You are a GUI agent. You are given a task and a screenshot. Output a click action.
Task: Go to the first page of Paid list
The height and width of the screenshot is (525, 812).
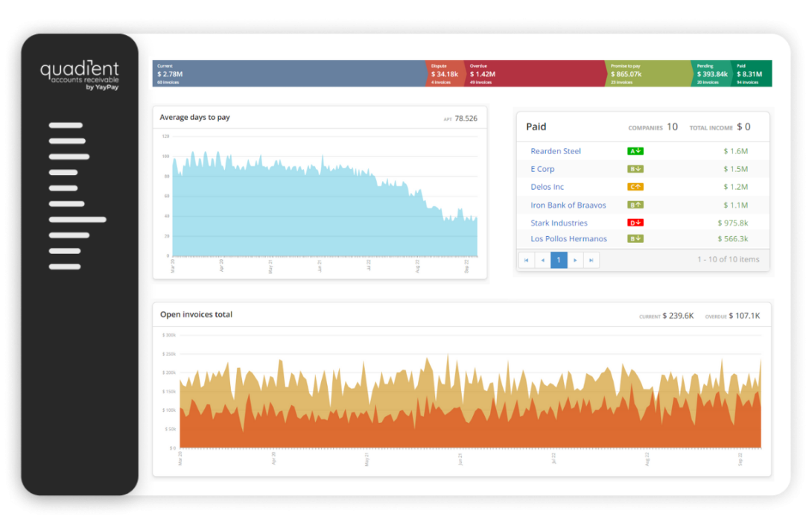(x=527, y=260)
